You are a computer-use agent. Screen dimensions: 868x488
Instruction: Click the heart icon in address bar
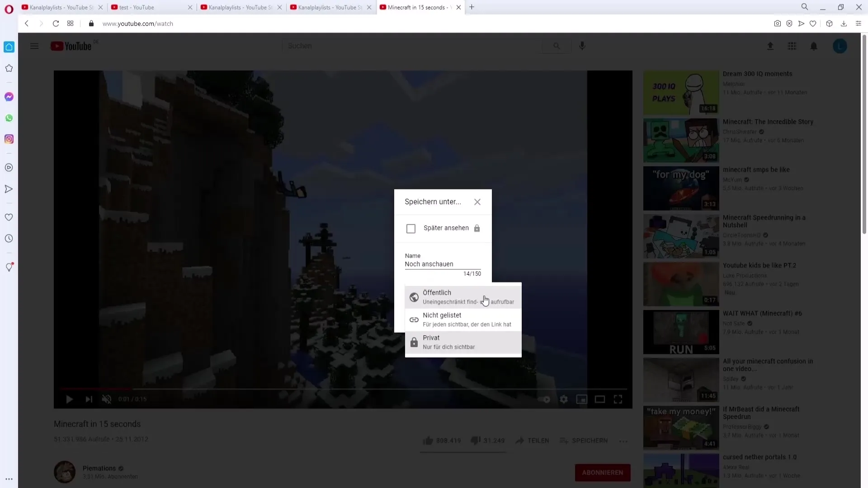tap(813, 23)
